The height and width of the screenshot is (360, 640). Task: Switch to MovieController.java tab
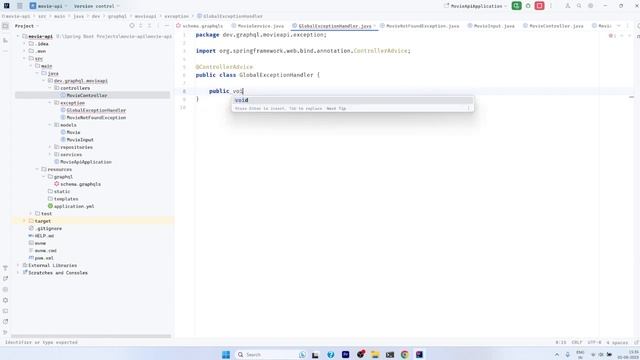point(553,26)
